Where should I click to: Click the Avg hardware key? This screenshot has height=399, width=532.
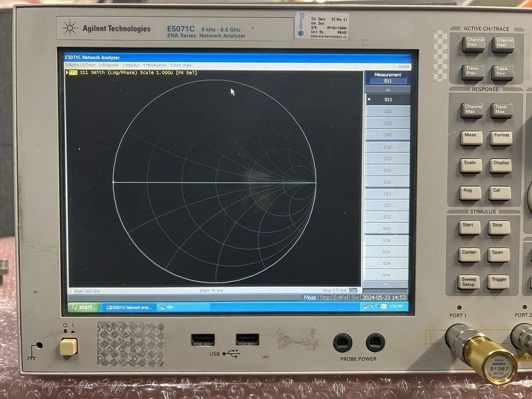tap(470, 194)
